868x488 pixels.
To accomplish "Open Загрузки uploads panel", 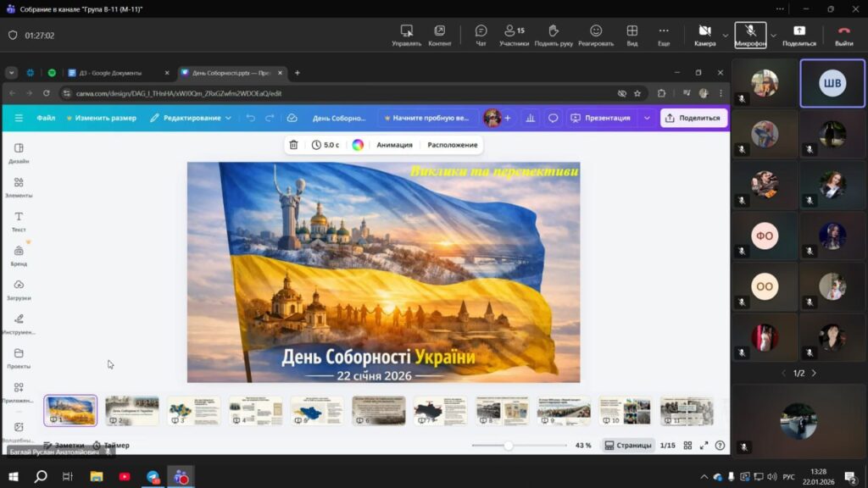I will [19, 290].
